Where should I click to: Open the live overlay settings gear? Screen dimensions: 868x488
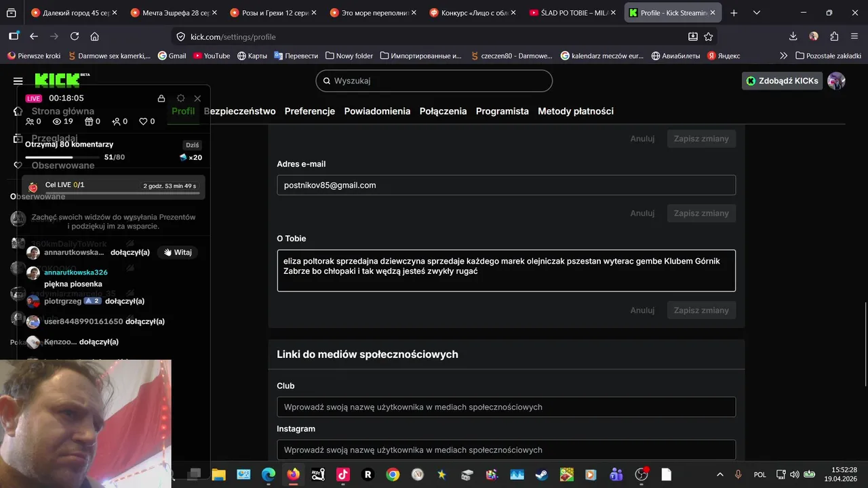(180, 98)
